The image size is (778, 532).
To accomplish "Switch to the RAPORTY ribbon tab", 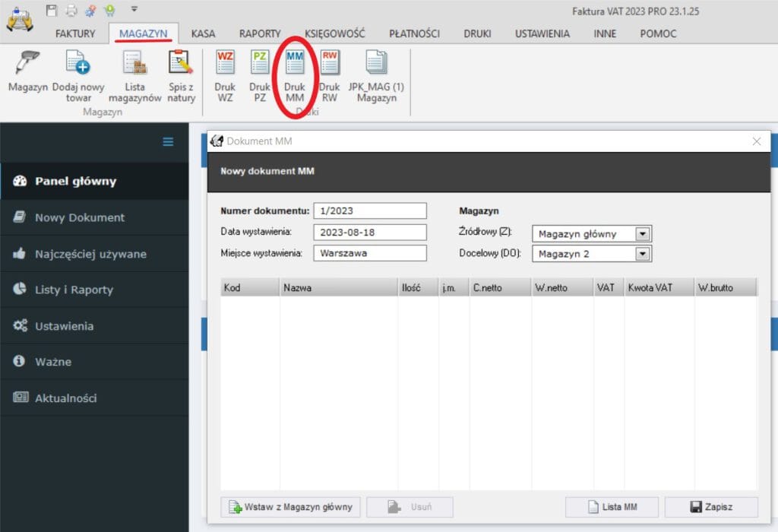I will pyautogui.click(x=260, y=33).
